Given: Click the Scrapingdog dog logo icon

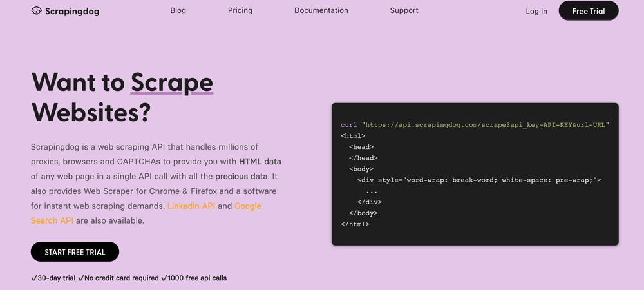Looking at the screenshot, I should [37, 11].
